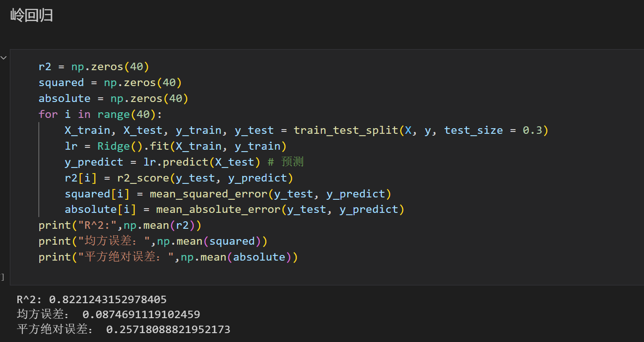The width and height of the screenshot is (644, 342).
Task: Click the # 预测 comment
Action: [286, 162]
